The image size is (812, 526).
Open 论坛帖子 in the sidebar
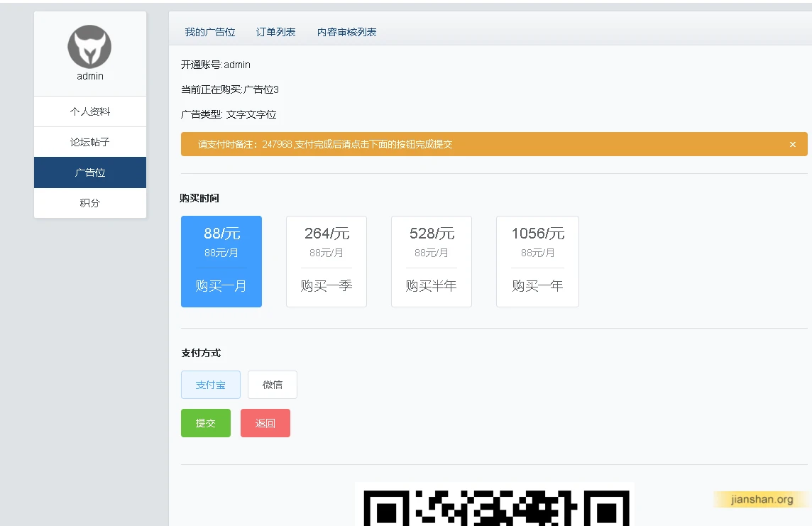point(90,142)
